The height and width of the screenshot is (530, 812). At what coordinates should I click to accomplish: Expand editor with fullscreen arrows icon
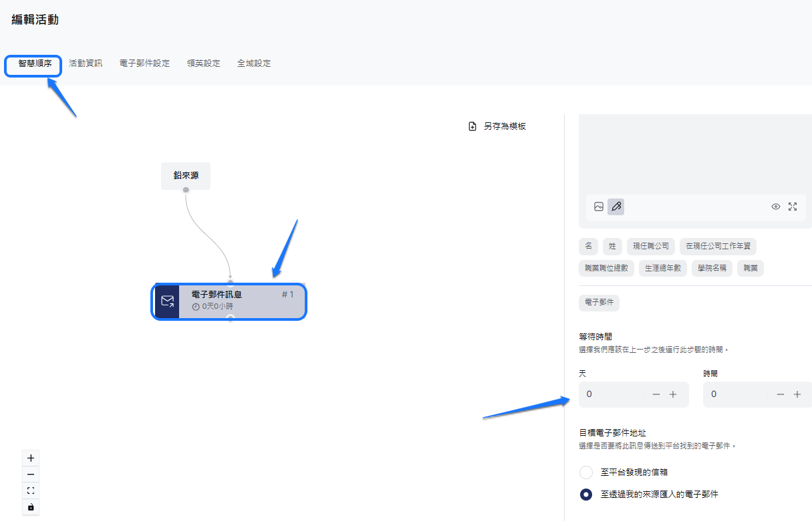[793, 207]
